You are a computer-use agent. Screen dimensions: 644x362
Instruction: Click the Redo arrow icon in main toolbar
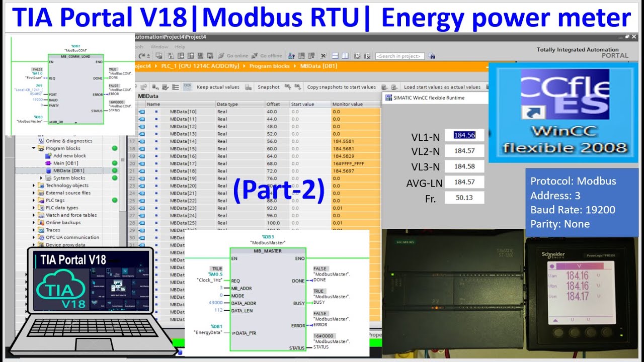(143, 56)
